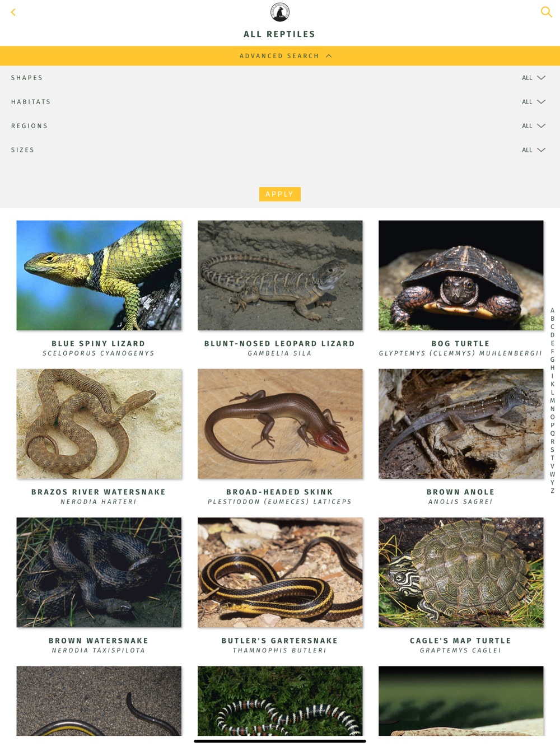Viewport: 560px width, 747px height.
Task: Open the Brown Anole title link
Action: coord(461,492)
